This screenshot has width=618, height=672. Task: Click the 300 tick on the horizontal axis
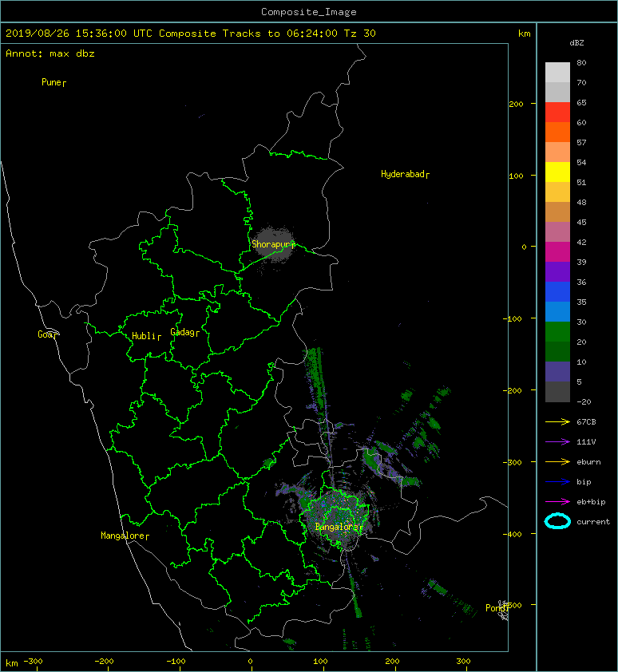click(x=463, y=662)
